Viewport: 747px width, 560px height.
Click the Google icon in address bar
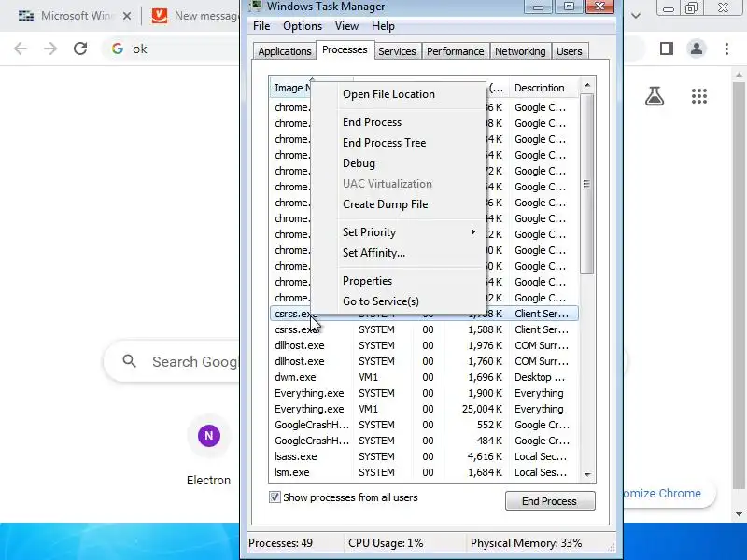(x=118, y=49)
